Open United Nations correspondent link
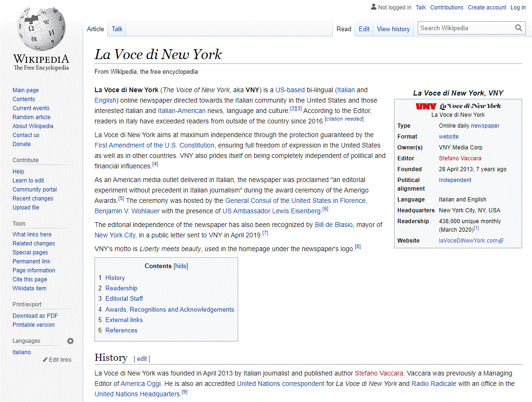The width and height of the screenshot is (532, 402). tap(280, 384)
